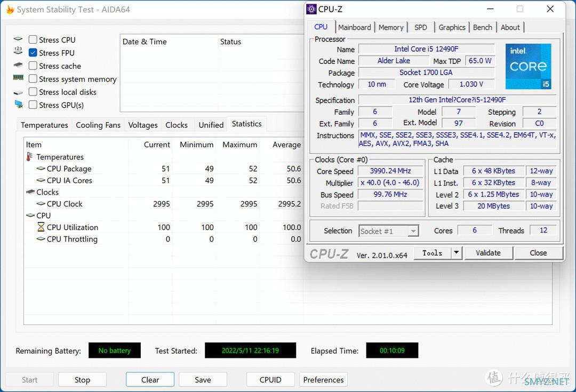
Task: Click the 123 icon beside Stress FPU
Action: tap(18, 51)
